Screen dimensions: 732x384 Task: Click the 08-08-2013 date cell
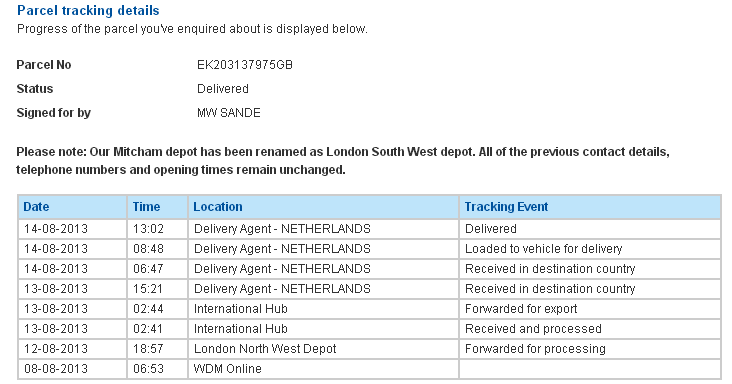click(x=72, y=369)
